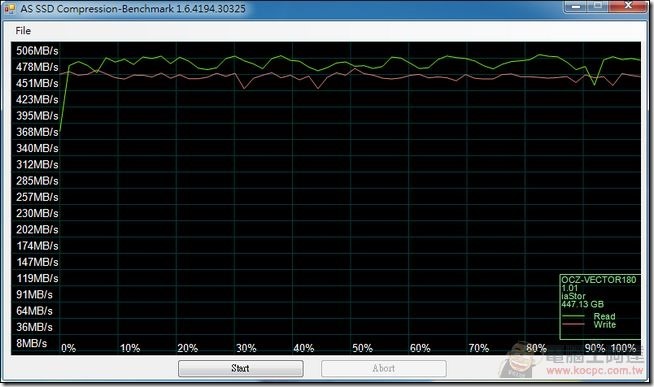The height and width of the screenshot is (387, 654).
Task: Click the 506MB/s axis label
Action: 37,51
